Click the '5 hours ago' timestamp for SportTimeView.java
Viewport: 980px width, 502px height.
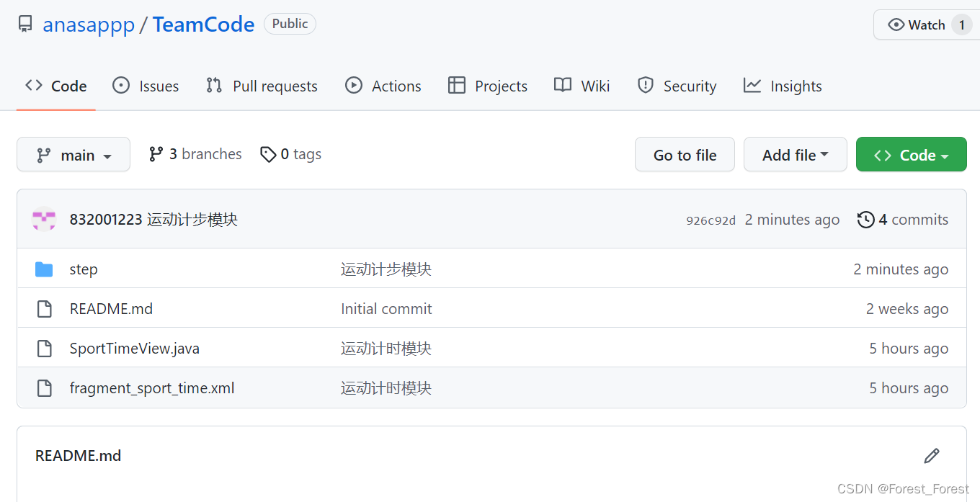909,349
